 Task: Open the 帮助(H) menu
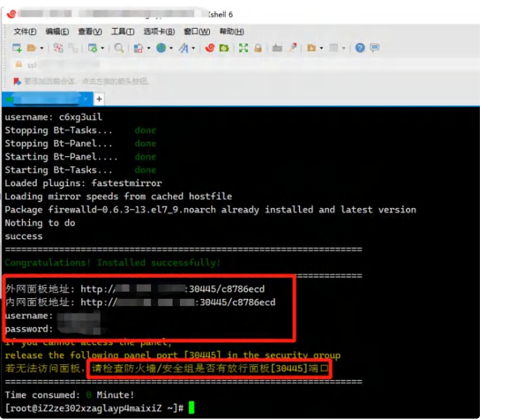tap(232, 31)
